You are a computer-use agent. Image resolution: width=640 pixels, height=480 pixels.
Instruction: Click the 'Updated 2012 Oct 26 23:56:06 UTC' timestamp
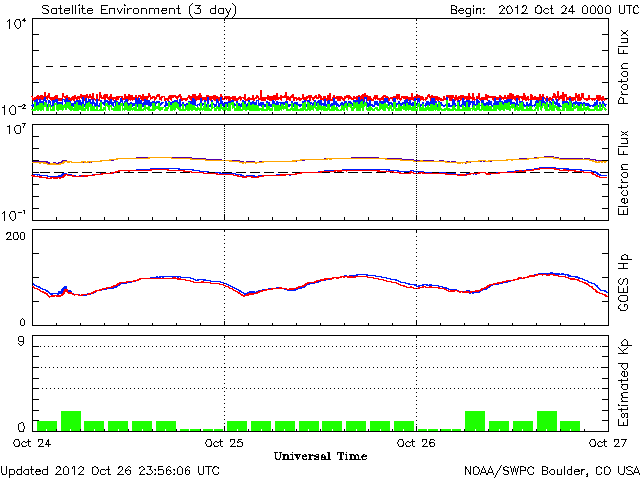[x=110, y=471]
